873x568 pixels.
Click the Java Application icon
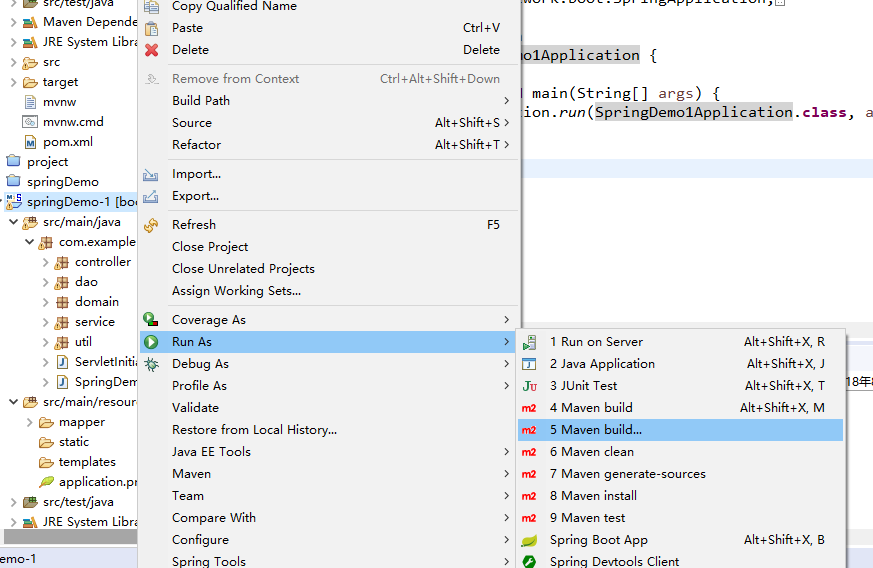529,364
